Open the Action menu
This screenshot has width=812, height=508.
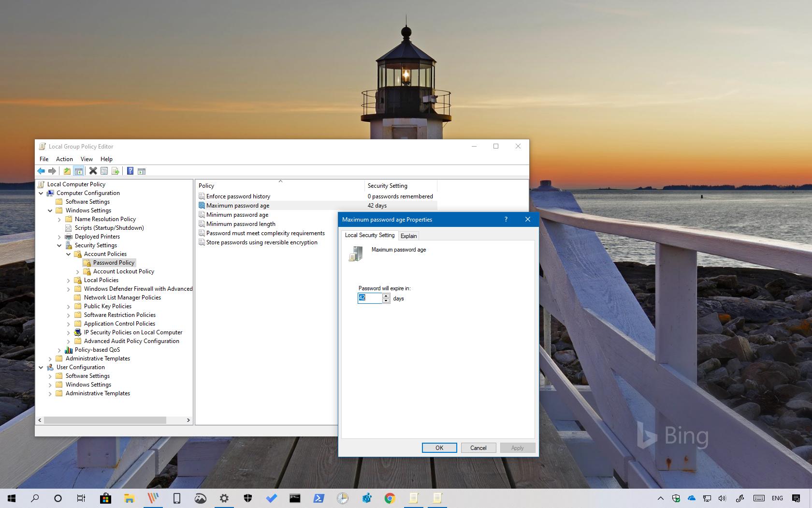[64, 159]
